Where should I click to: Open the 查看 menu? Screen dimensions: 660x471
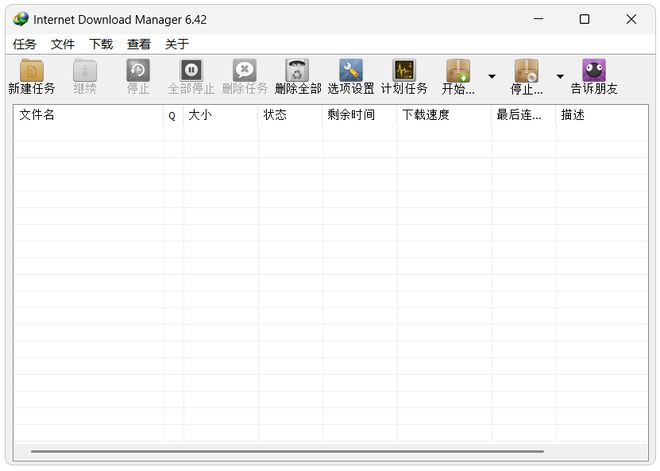(x=139, y=44)
